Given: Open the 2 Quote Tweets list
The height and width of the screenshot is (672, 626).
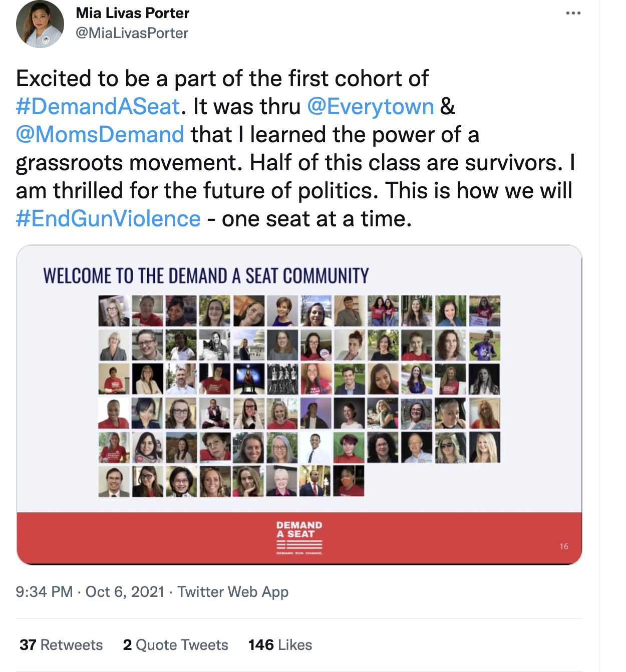Looking at the screenshot, I should 175,645.
